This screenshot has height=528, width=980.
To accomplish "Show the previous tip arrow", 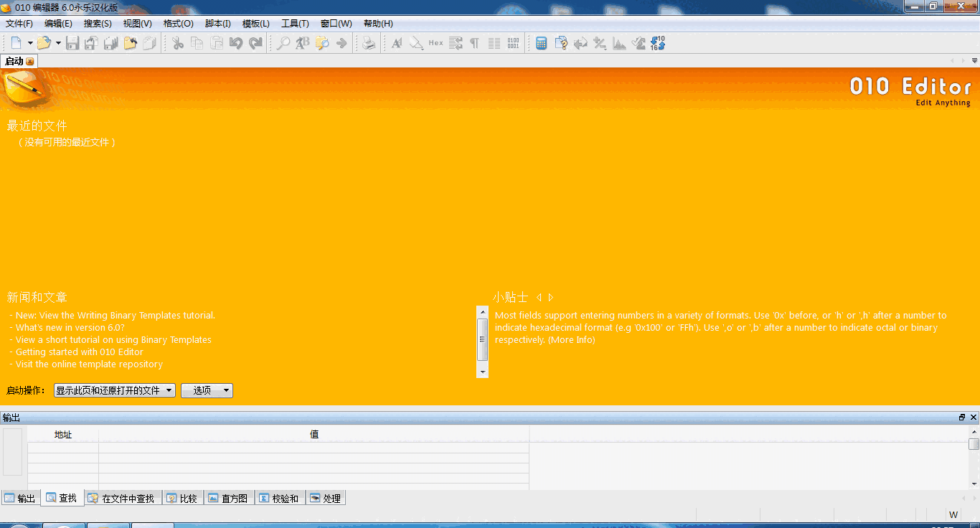I will [539, 297].
